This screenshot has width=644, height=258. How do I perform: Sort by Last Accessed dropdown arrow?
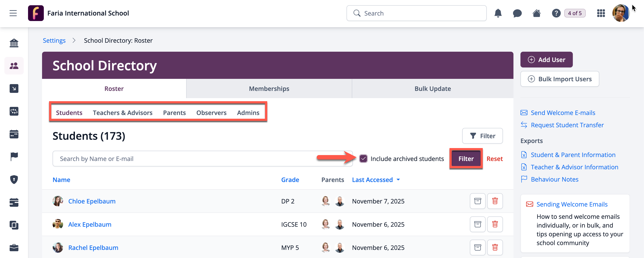398,180
